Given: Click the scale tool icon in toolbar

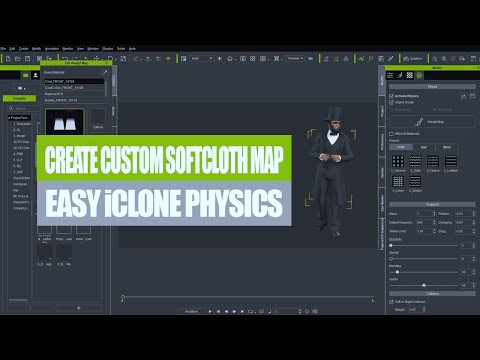Looking at the screenshot, I should [x=123, y=59].
